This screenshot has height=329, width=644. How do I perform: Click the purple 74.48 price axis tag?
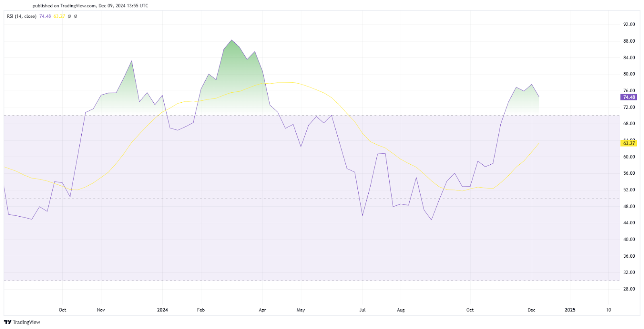tap(629, 97)
